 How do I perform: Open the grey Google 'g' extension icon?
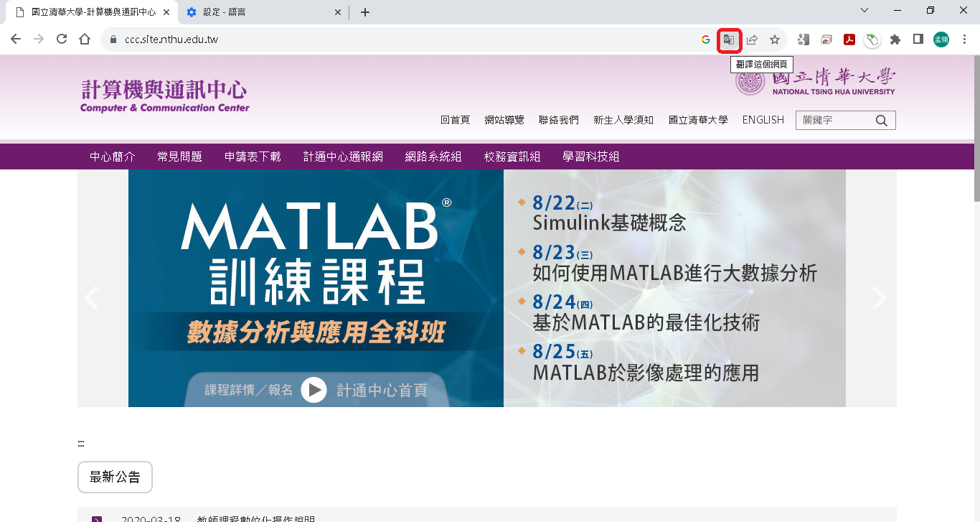pos(804,39)
